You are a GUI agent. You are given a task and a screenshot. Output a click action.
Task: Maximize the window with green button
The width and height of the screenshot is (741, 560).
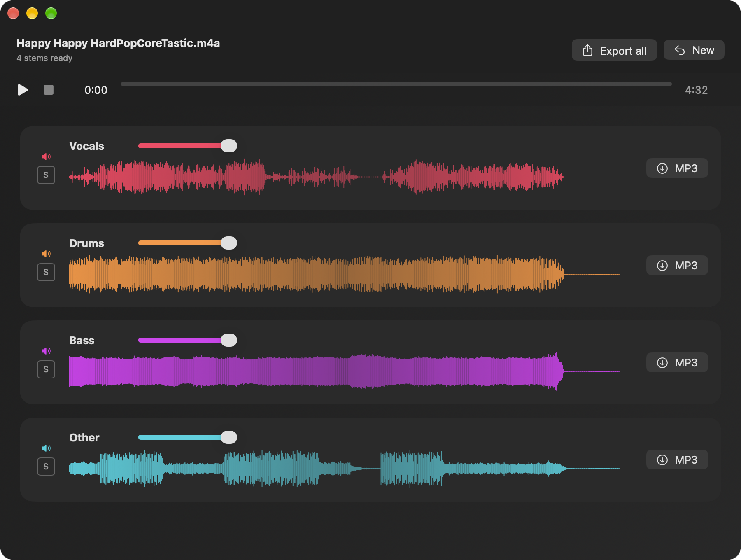point(51,13)
